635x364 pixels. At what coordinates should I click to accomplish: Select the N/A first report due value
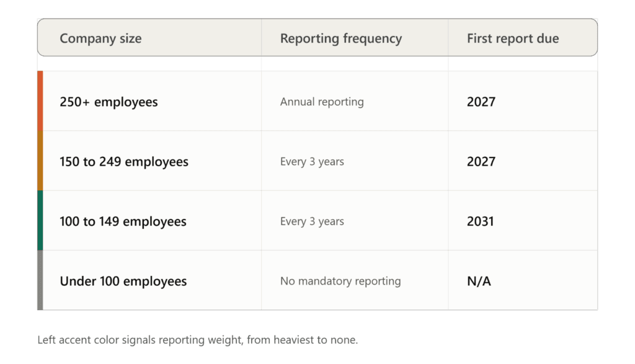pyautogui.click(x=479, y=281)
